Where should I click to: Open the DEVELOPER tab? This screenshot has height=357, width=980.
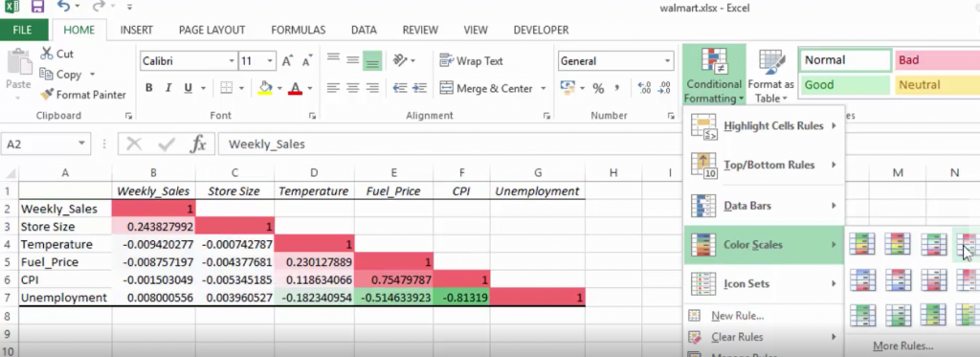pyautogui.click(x=542, y=30)
